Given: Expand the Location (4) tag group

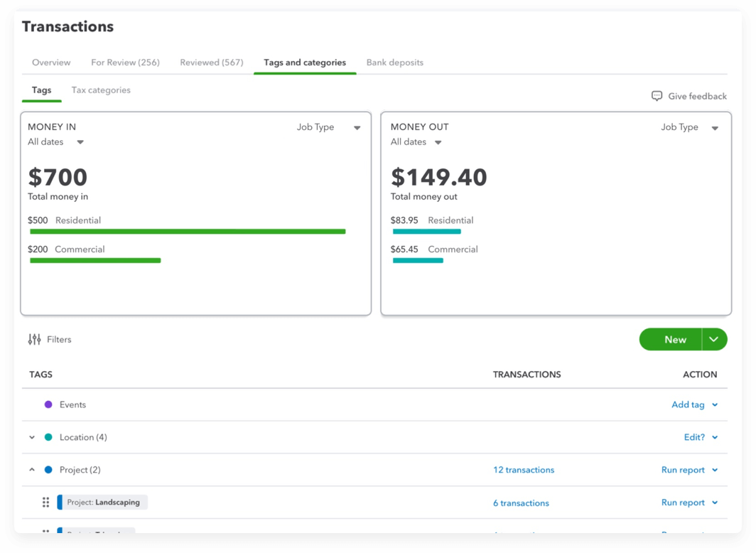Looking at the screenshot, I should coord(32,437).
